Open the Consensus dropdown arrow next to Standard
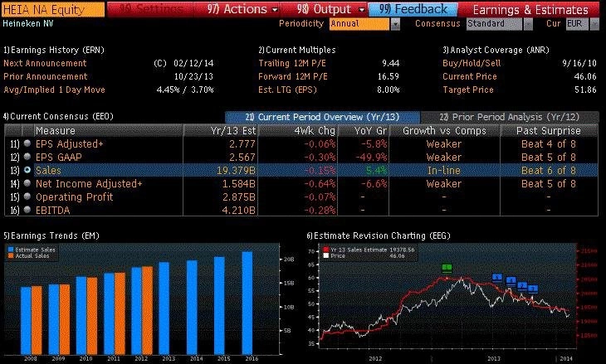Image resolution: width=606 pixels, height=364 pixels. coord(528,24)
